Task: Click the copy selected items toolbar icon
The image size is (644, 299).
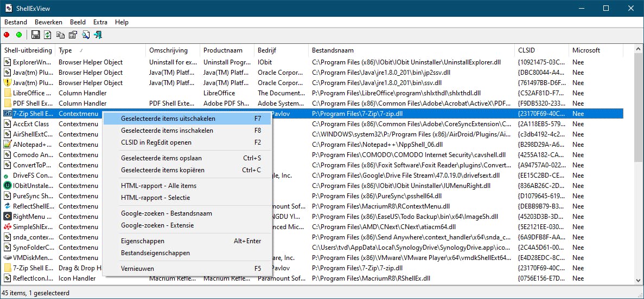Action: pos(60,35)
